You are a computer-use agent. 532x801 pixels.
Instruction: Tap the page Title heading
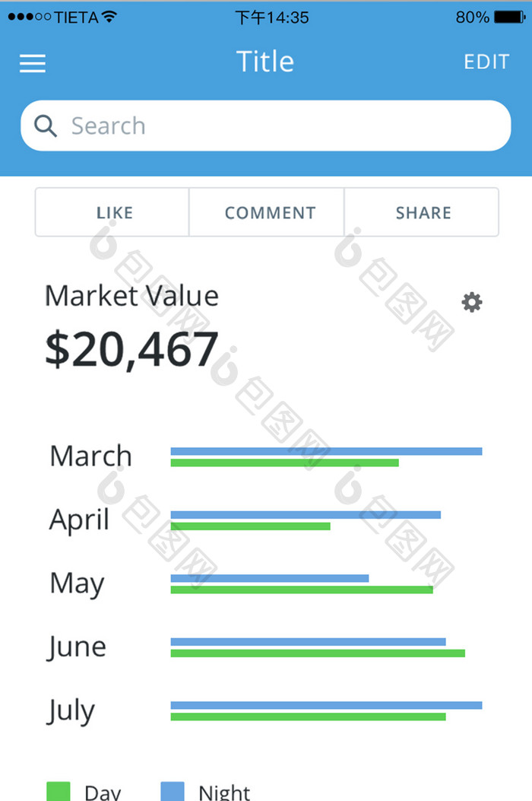click(264, 62)
